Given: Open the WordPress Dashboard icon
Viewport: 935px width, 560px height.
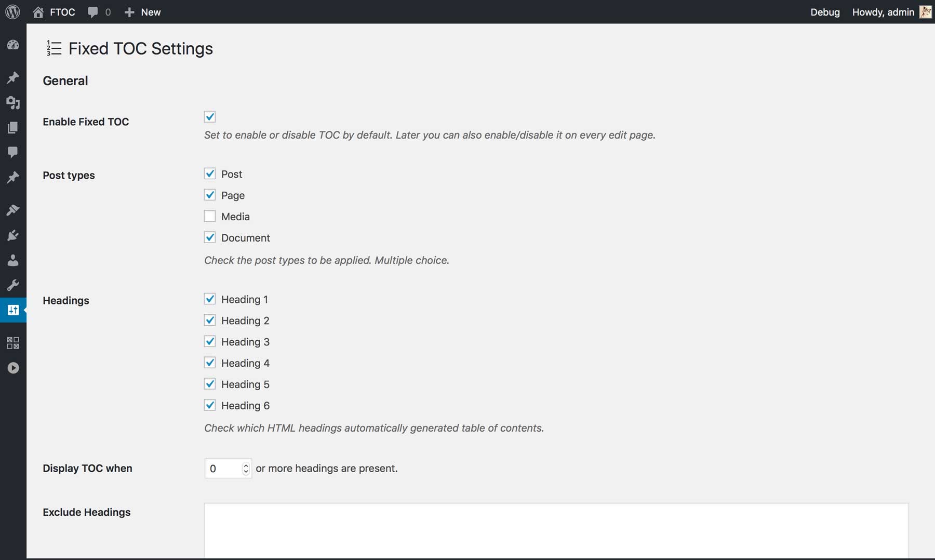Looking at the screenshot, I should (13, 45).
